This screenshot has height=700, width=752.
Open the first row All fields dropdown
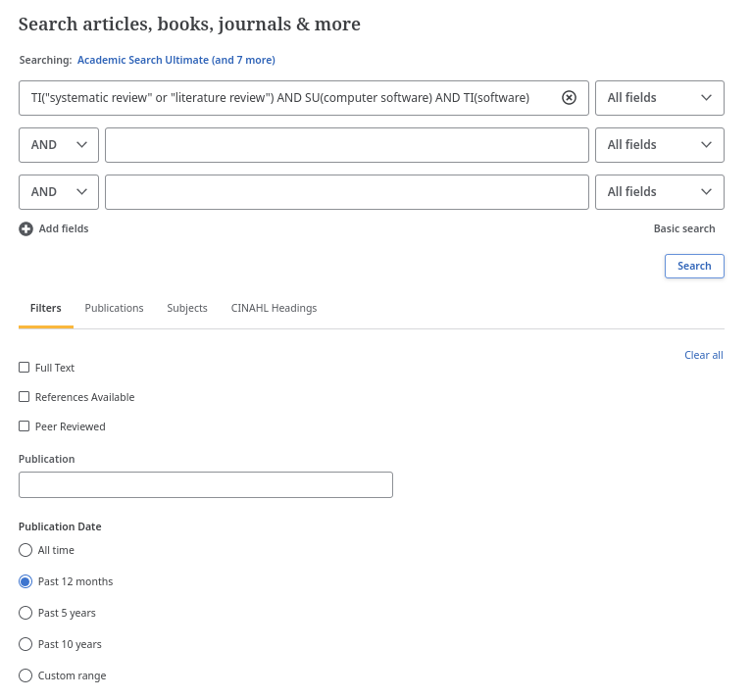660,98
